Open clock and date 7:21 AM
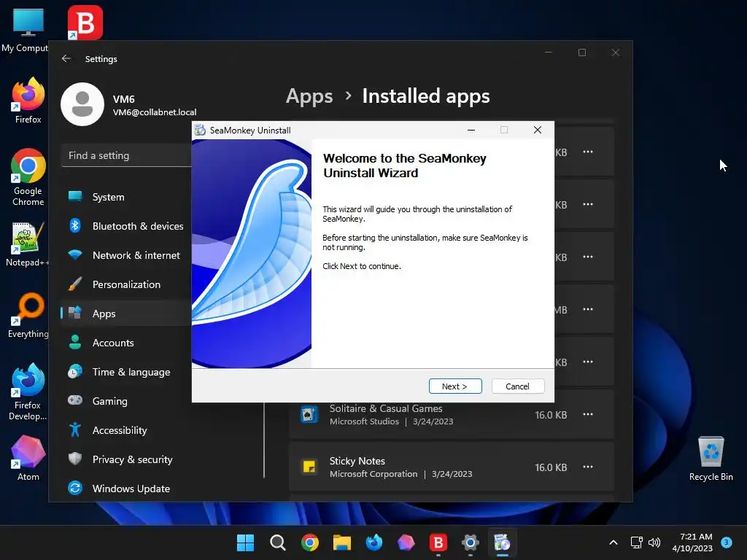 pyautogui.click(x=692, y=542)
